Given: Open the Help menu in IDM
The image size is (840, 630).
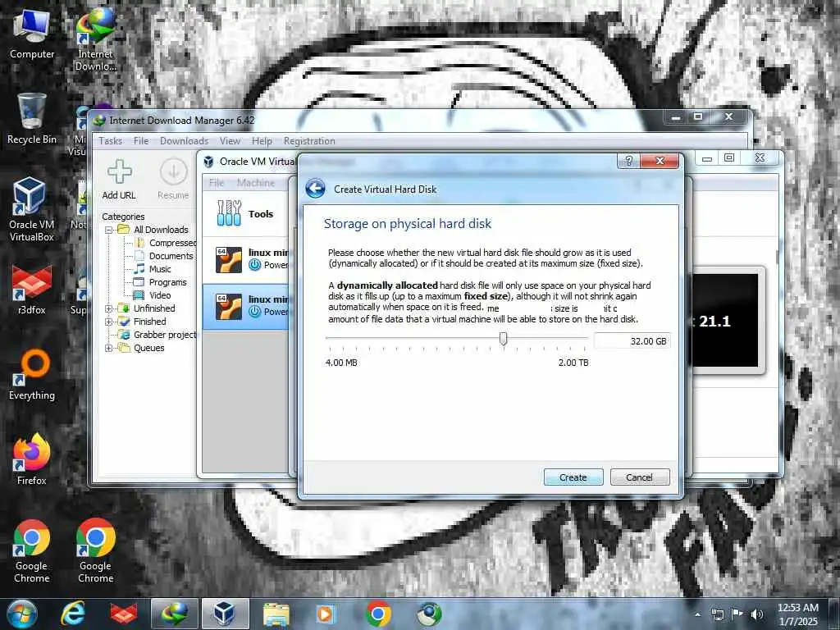Looking at the screenshot, I should (x=262, y=141).
